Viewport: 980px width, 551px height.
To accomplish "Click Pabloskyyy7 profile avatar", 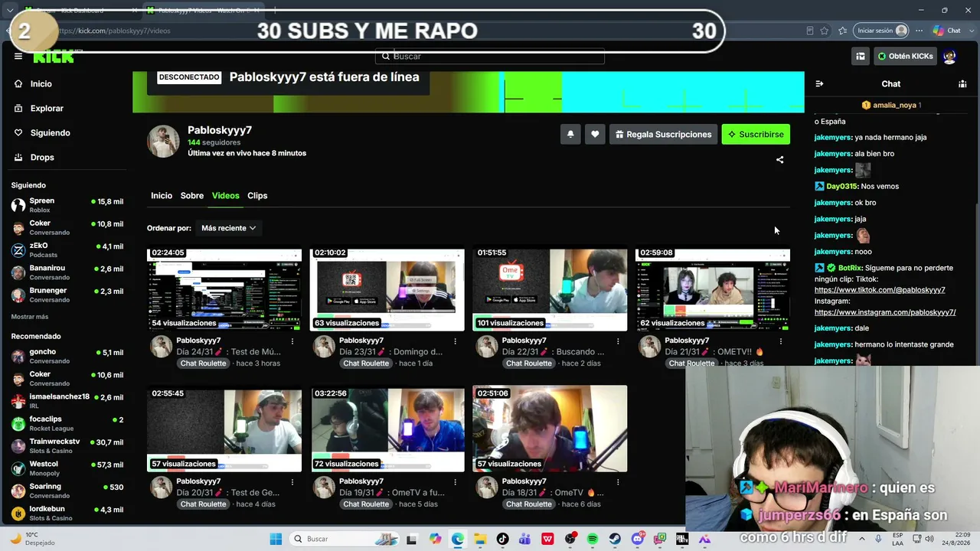I will (163, 142).
